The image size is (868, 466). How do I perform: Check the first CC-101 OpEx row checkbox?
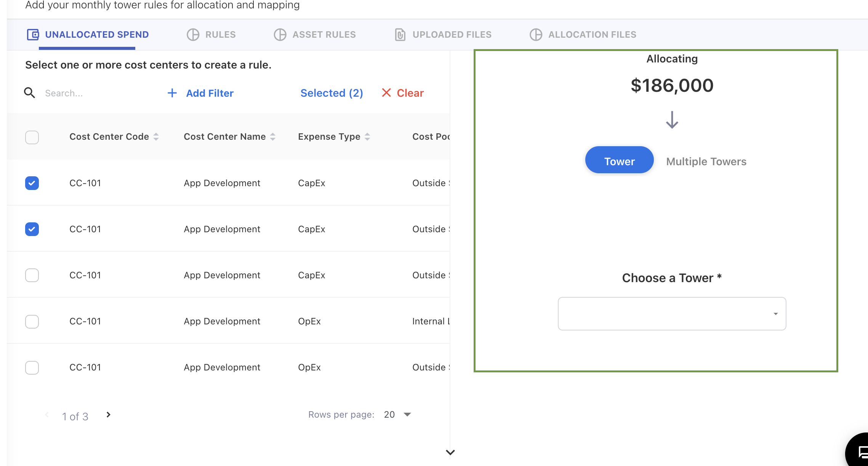pyautogui.click(x=32, y=321)
